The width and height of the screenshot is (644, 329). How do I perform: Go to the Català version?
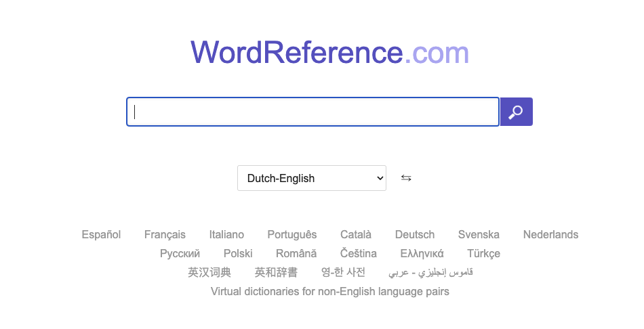(356, 235)
